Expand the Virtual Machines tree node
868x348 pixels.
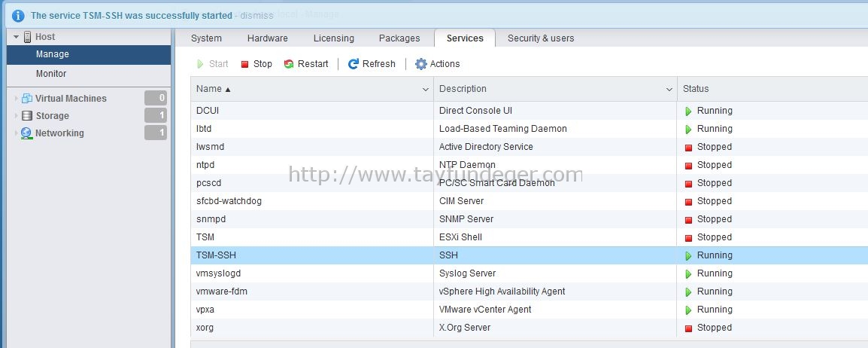tap(16, 98)
